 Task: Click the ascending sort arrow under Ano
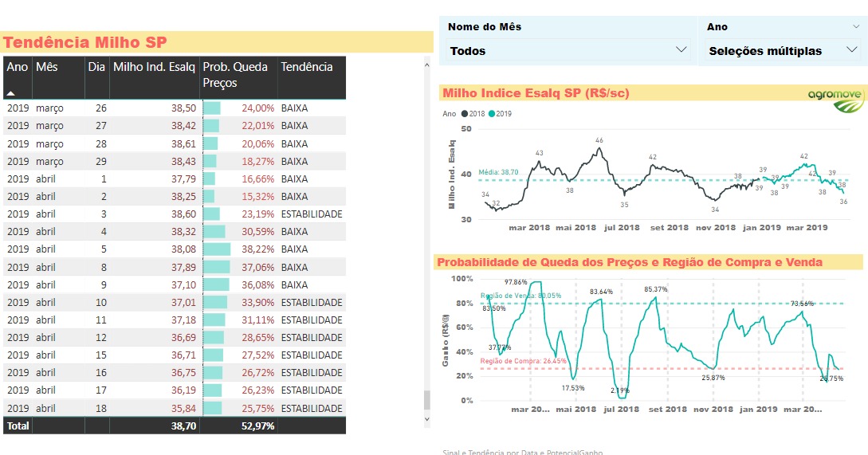point(10,93)
